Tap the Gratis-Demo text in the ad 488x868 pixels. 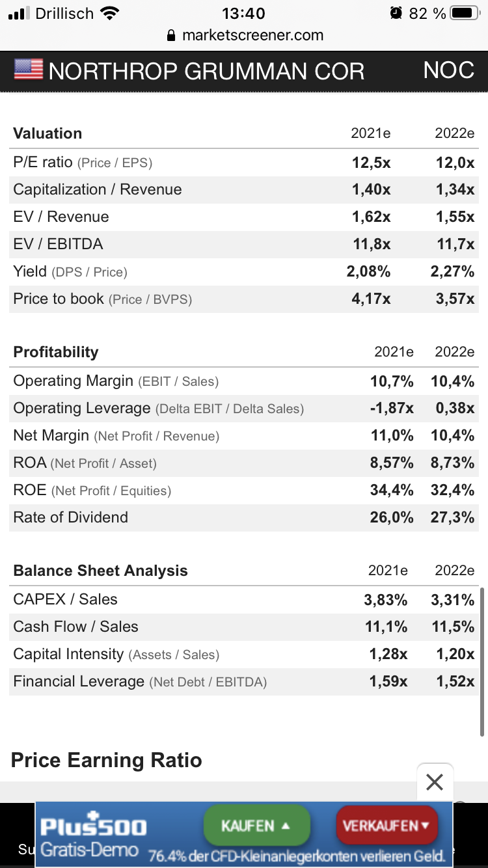90,849
